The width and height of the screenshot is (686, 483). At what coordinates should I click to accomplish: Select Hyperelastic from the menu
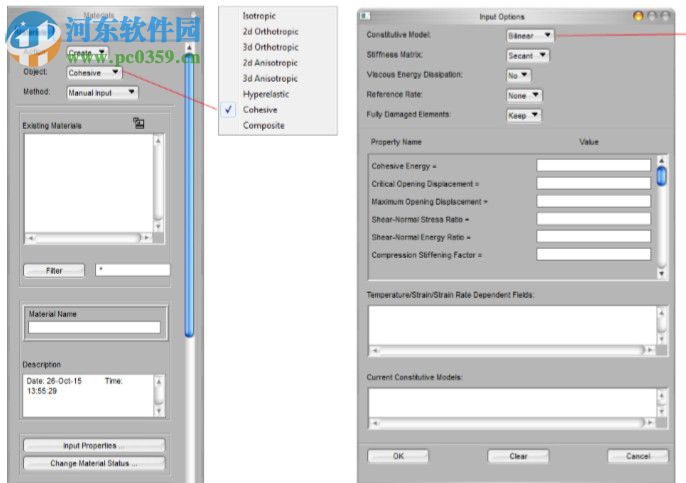click(266, 94)
